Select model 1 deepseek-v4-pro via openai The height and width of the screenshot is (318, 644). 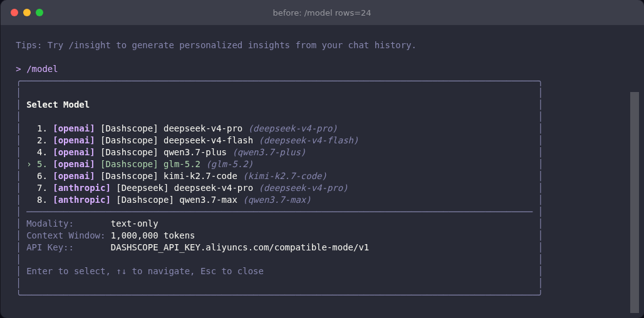click(x=187, y=128)
